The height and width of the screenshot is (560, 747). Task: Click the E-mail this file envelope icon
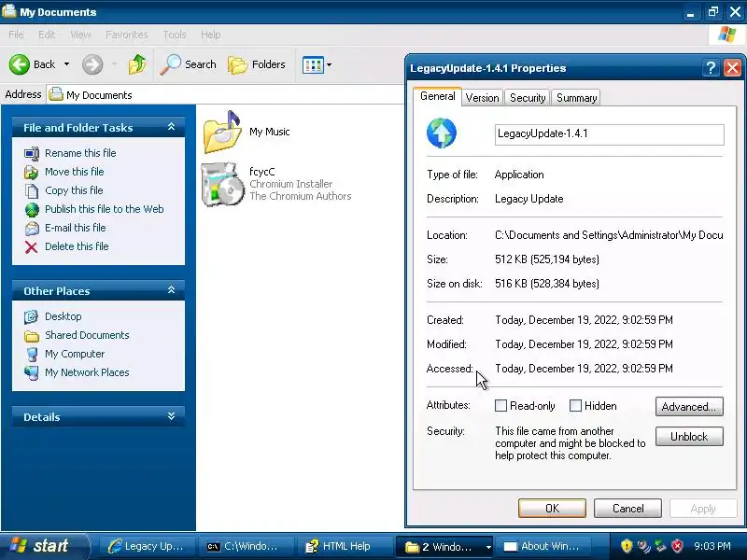(x=32, y=228)
